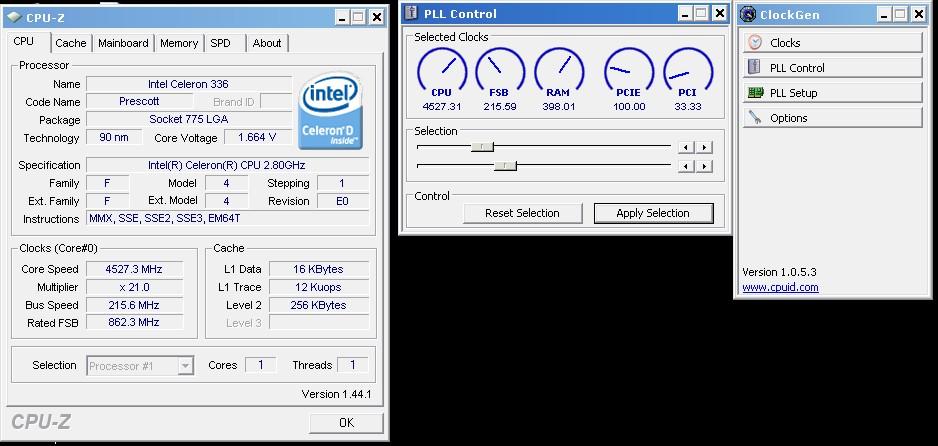938x446 pixels.
Task: Click the Threads field value
Action: [x=353, y=365]
